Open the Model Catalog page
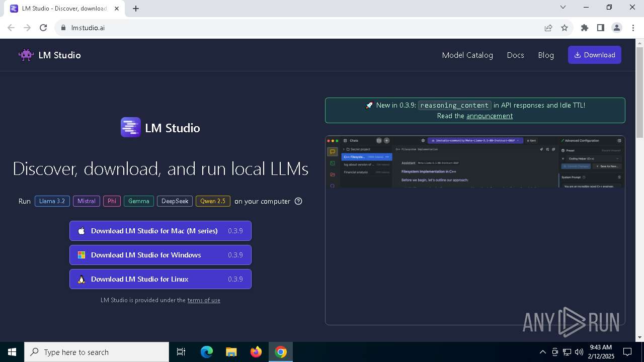 pyautogui.click(x=467, y=55)
